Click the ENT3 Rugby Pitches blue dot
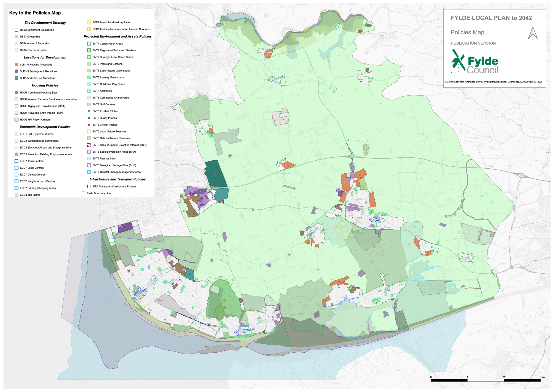 click(89, 118)
